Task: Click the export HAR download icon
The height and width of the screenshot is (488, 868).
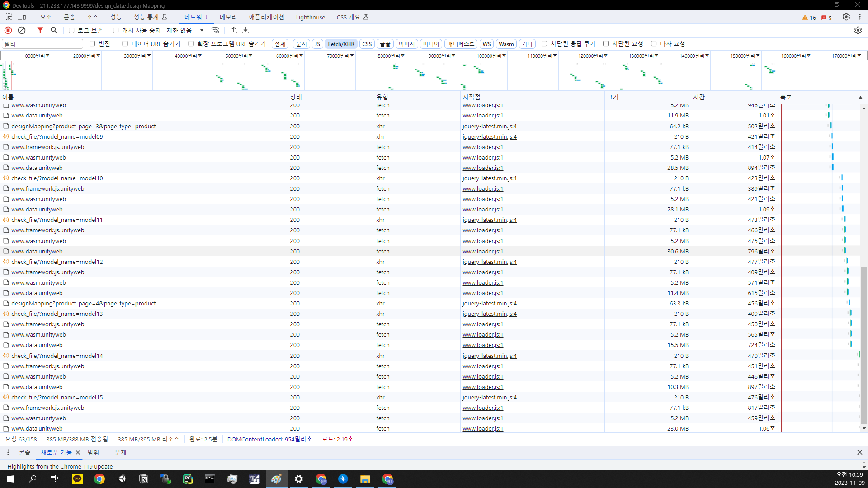Action: tap(245, 30)
